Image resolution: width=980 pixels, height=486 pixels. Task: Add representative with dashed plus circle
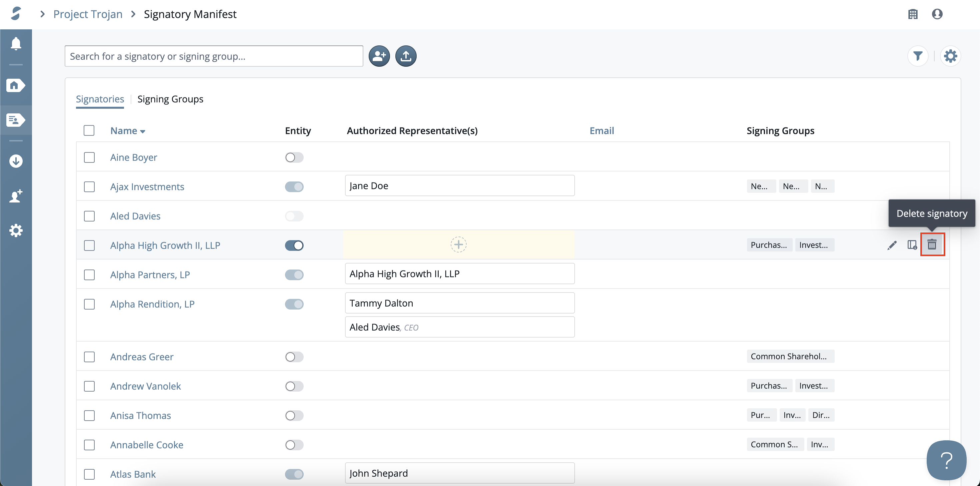(458, 244)
